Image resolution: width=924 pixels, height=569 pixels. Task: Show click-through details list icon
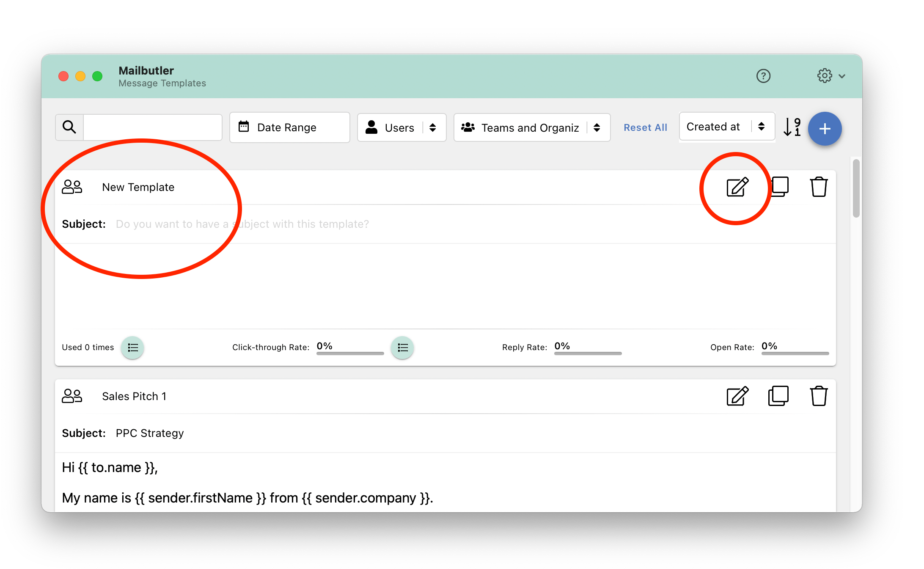pos(402,348)
